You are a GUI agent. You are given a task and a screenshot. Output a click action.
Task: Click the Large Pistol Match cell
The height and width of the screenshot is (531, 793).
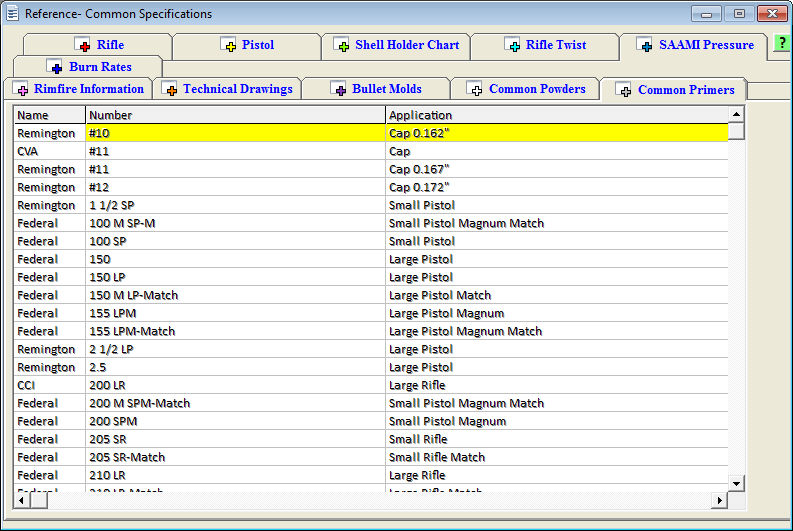[557, 295]
